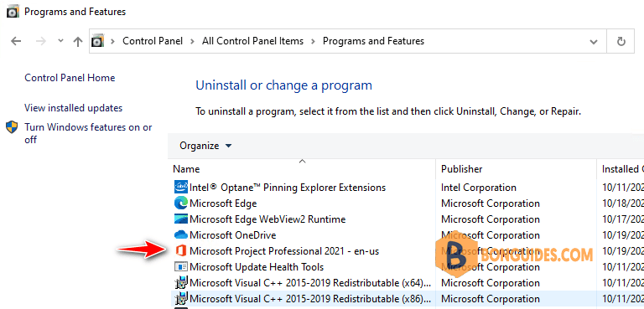Select the Microsoft OneDrive cloud icon
644x309 pixels.
click(181, 235)
